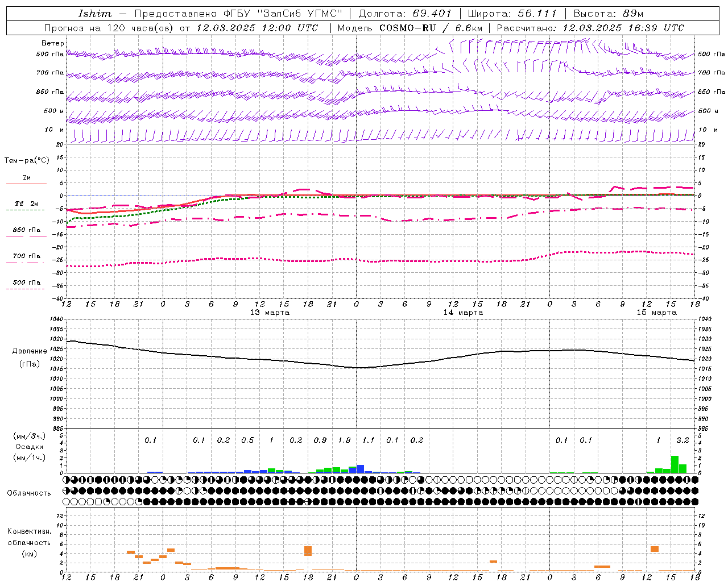Click the (км) convective cloud unit label
This screenshot has width=728, height=582.
(29, 554)
